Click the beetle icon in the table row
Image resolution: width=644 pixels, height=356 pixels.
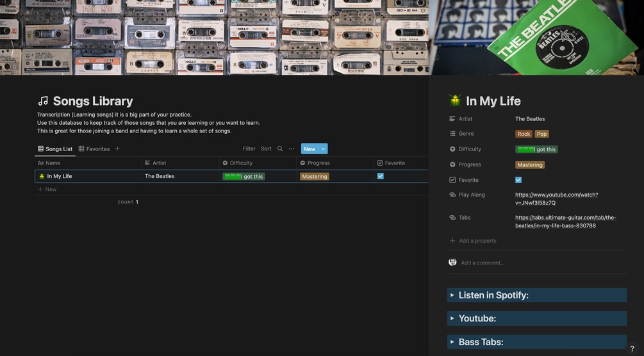[42, 176]
